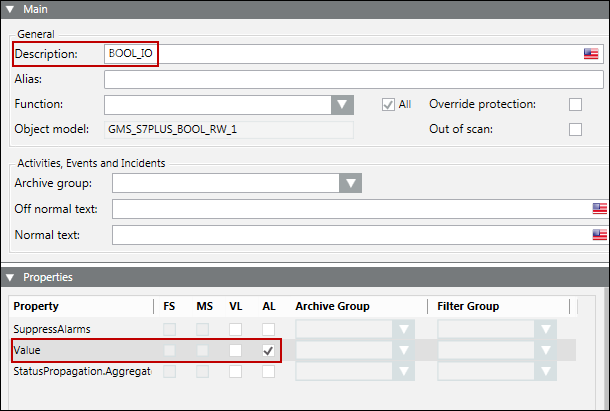Collapse the Main section
This screenshot has height=411, width=610.
click(10, 9)
